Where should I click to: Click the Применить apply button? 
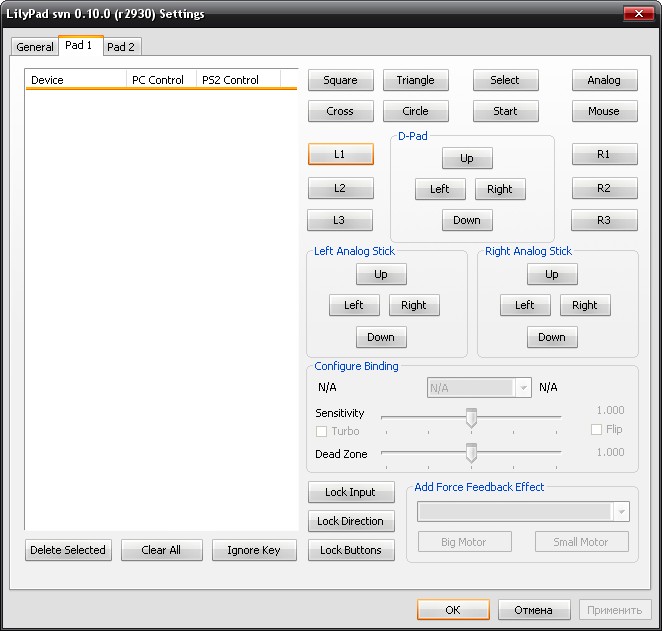point(615,610)
